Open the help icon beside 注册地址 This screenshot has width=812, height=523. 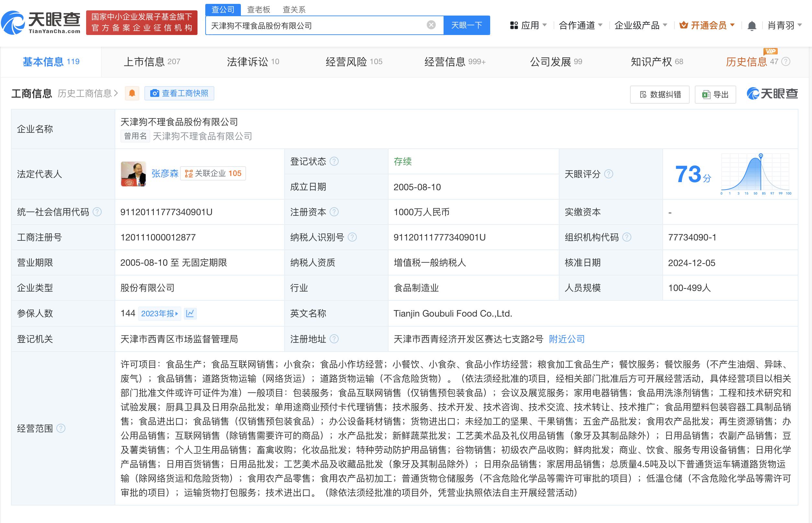click(334, 339)
